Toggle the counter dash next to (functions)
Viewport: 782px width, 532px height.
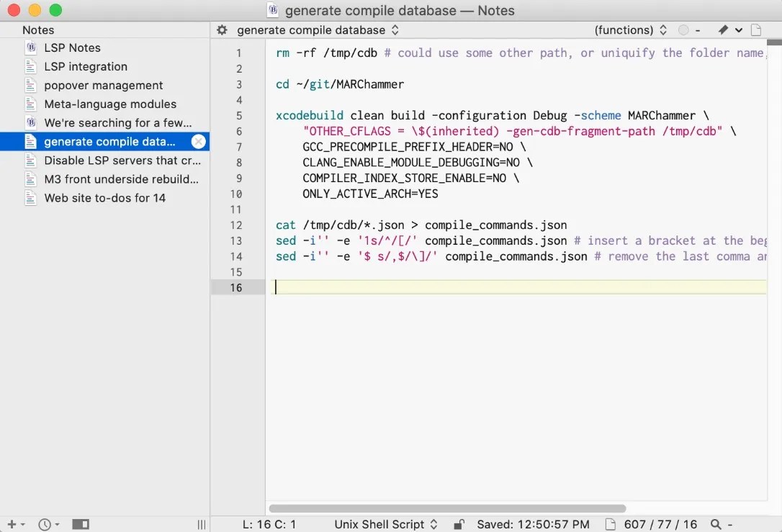point(697,31)
